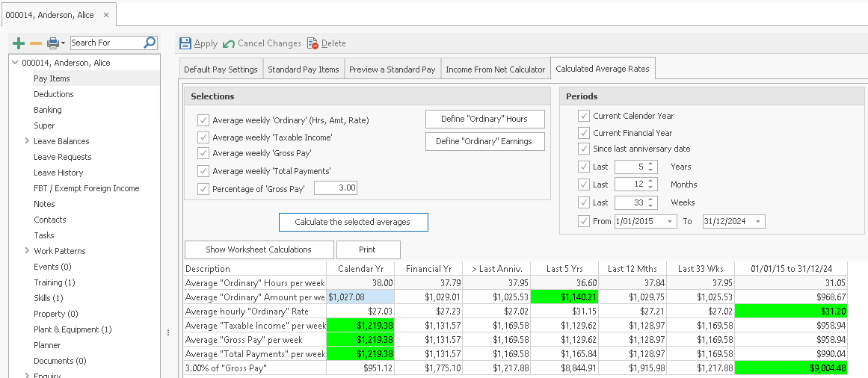Viewport: 868px width, 378px height.
Task: Toggle the Current Financial Year checkbox
Action: [583, 133]
